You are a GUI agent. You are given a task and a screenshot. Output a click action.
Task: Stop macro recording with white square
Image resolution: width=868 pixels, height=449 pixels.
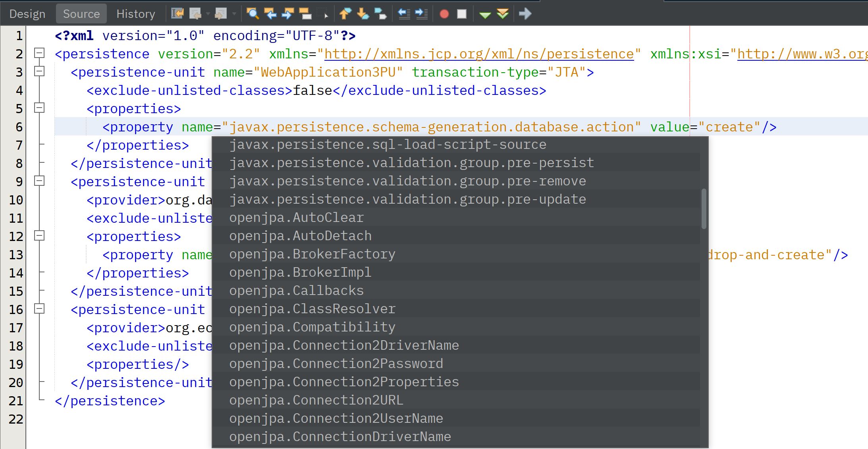(462, 14)
